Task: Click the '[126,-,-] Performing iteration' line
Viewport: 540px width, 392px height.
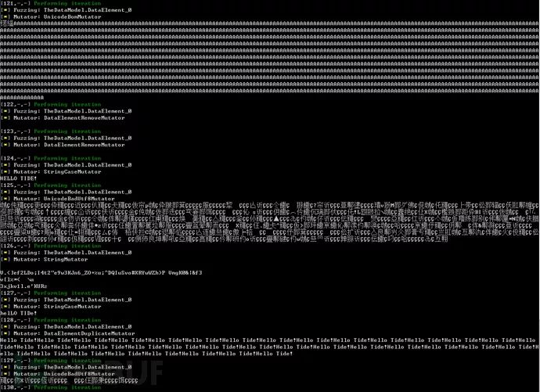Action: 51,246
